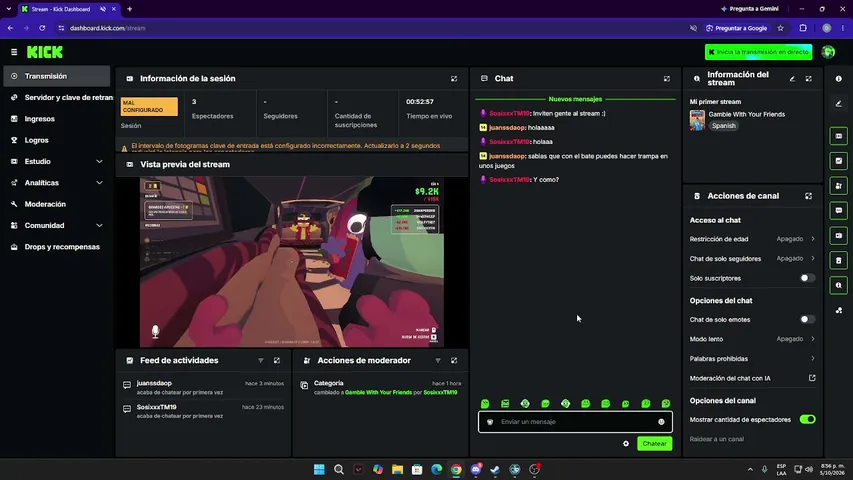Open chat settings gear next to Chatear
The height and width of the screenshot is (480, 853).
pos(626,444)
